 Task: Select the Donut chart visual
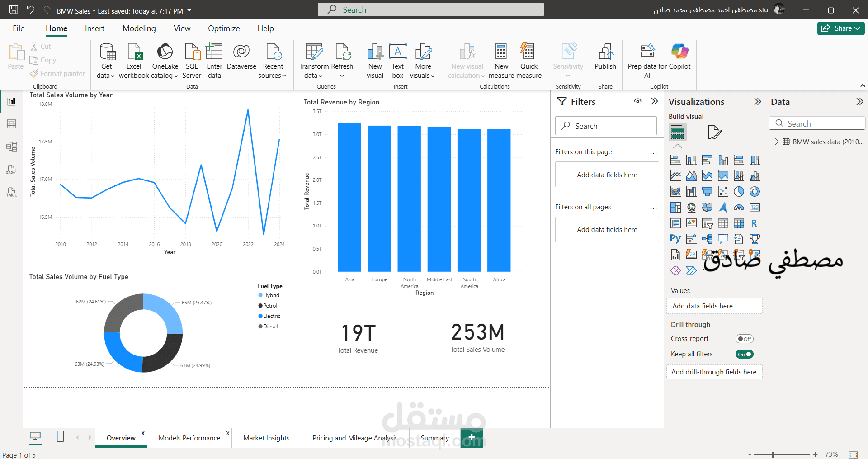pos(755,192)
